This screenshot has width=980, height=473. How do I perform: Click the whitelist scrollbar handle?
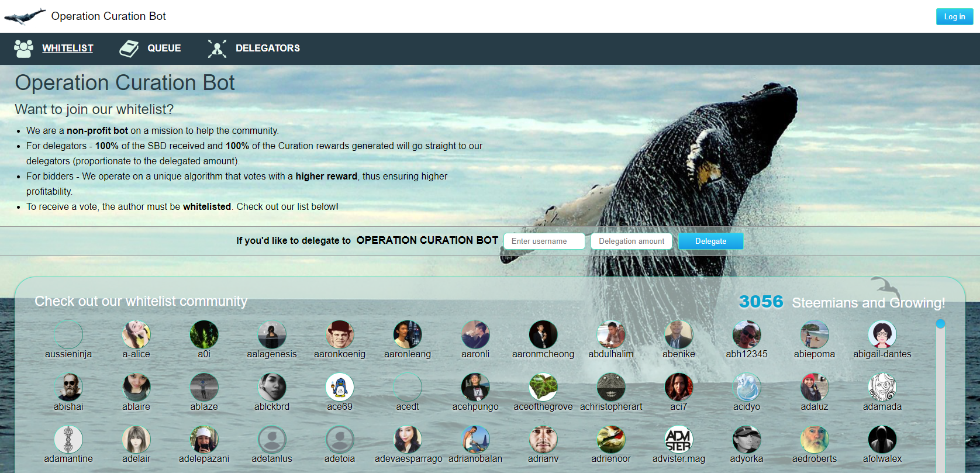pos(940,323)
